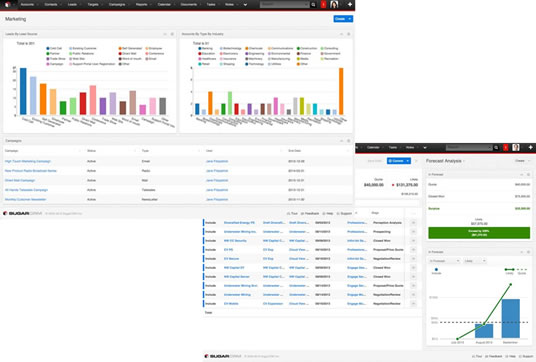Click the Commit button in Forecast window
The image size is (536, 362).
(x=396, y=161)
